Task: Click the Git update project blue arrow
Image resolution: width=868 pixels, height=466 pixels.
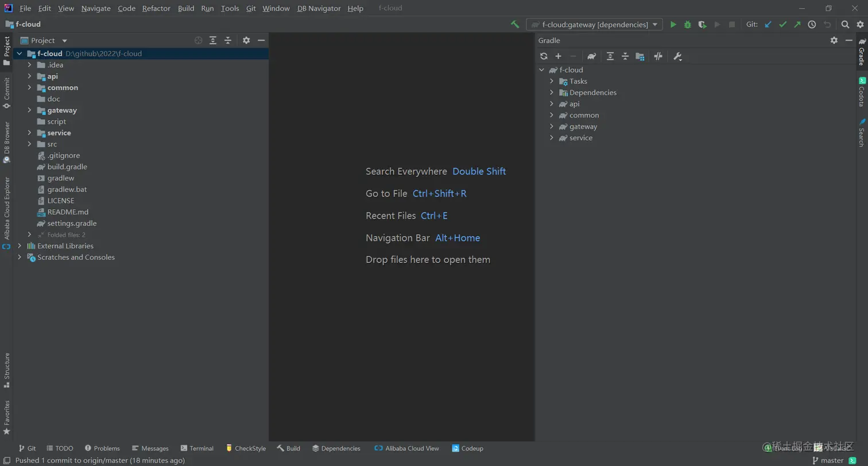Action: pyautogui.click(x=768, y=25)
